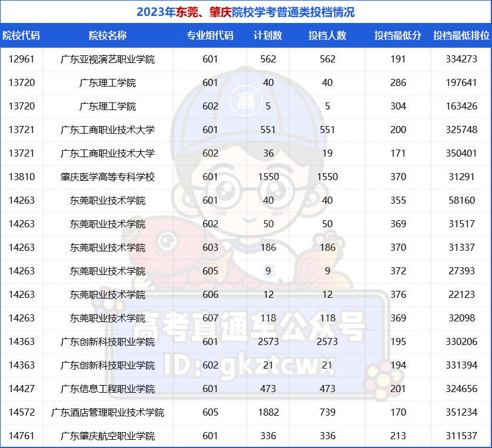
Task: Click the plan count 36
Action: pyautogui.click(x=268, y=153)
